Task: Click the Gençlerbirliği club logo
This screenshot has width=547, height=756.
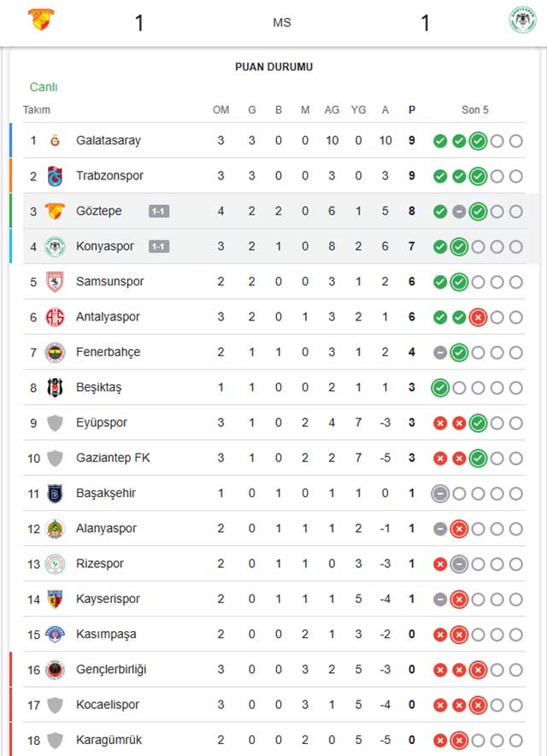Action: 56,670
